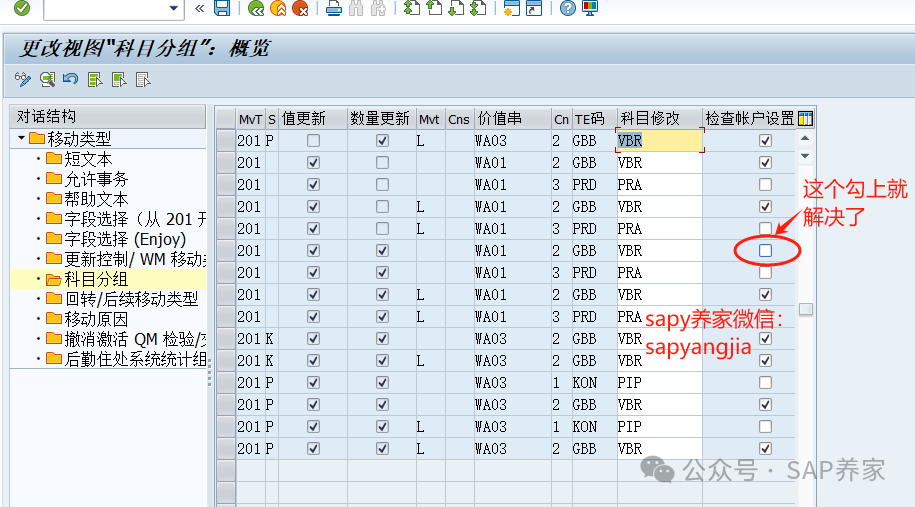
Task: Select 字段选择 (Enjoy) in the tree
Action: click(x=125, y=239)
